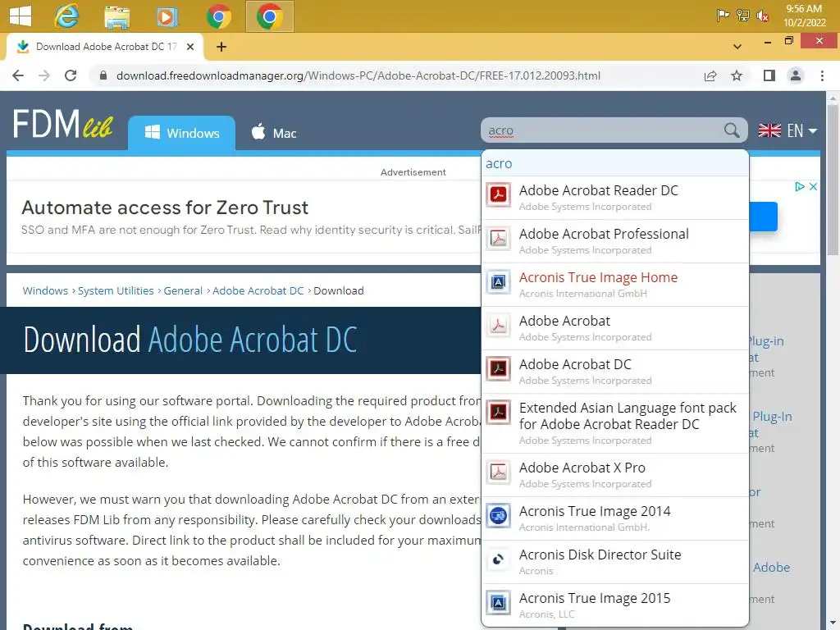Open a new browser tab
The image size is (840, 630).
[x=221, y=47]
